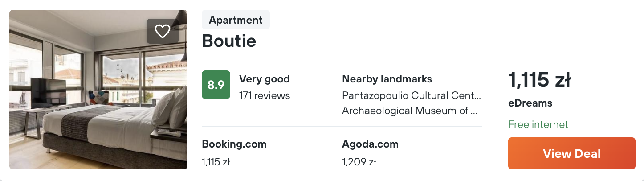Click Agoda's 1,209 zł price

tap(359, 162)
